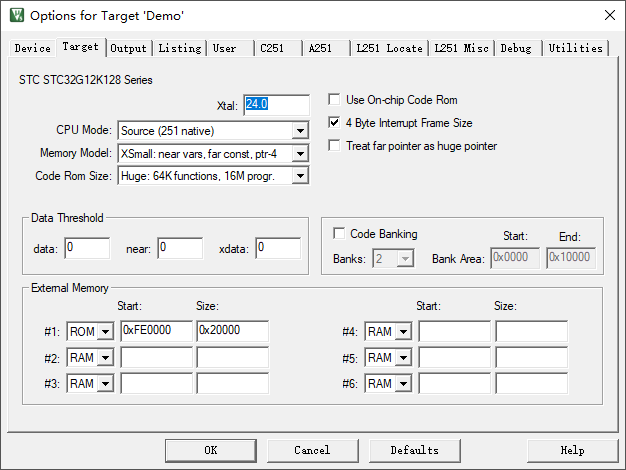Uncheck 4 Byte Interrupt Frame Size

335,123
